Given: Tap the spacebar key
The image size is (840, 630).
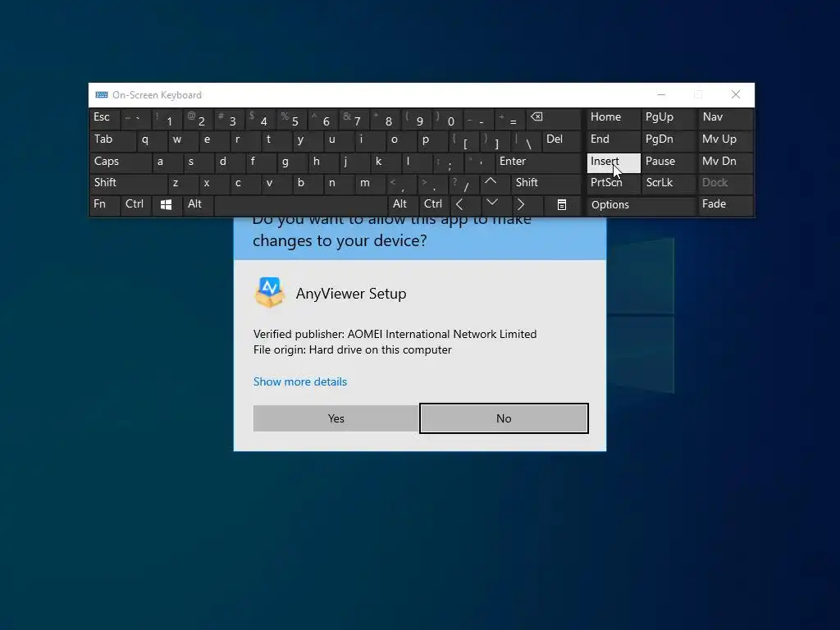Looking at the screenshot, I should pyautogui.click(x=300, y=204).
